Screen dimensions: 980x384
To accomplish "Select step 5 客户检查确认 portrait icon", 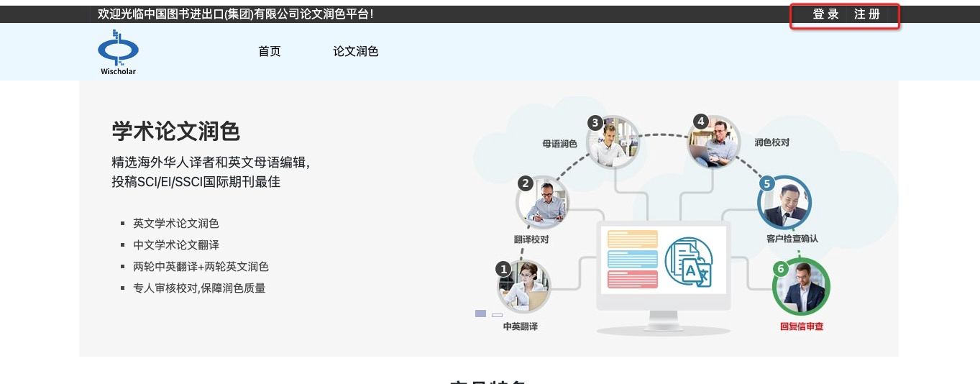I will pos(784,203).
